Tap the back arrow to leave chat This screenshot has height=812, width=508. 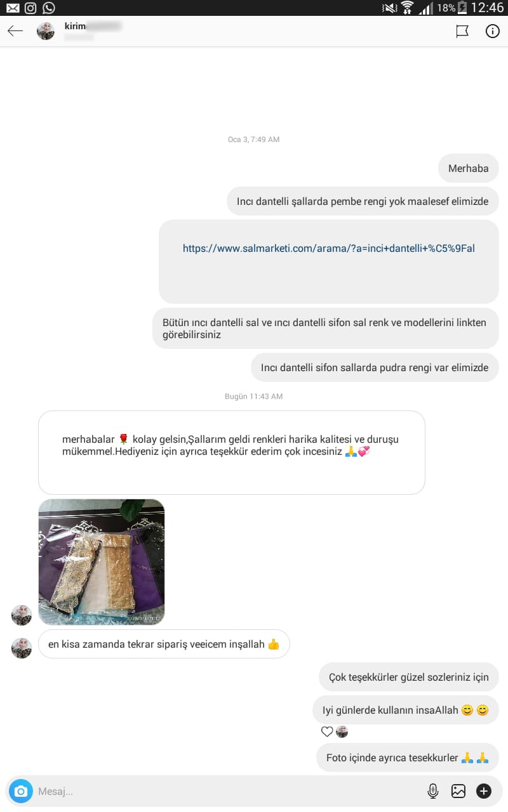[15, 31]
